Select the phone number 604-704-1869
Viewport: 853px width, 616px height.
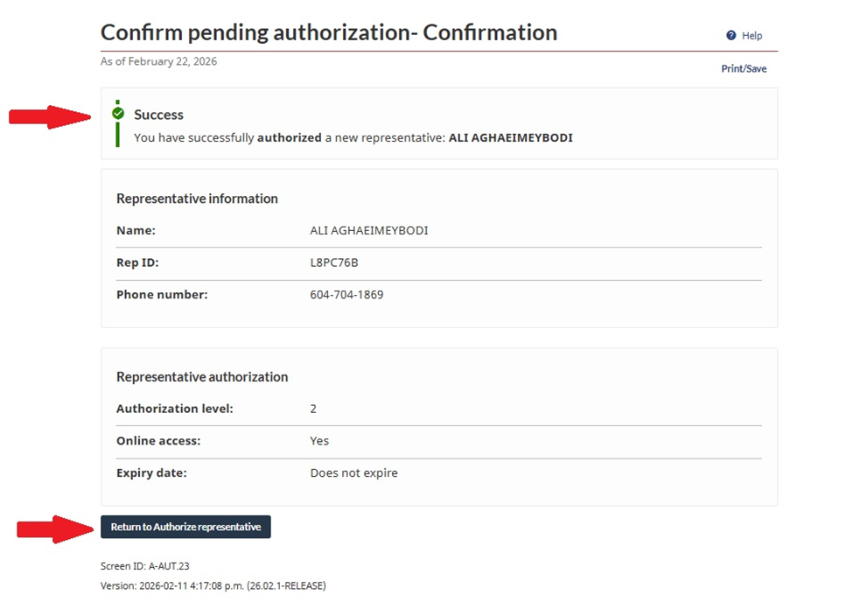[x=346, y=295]
